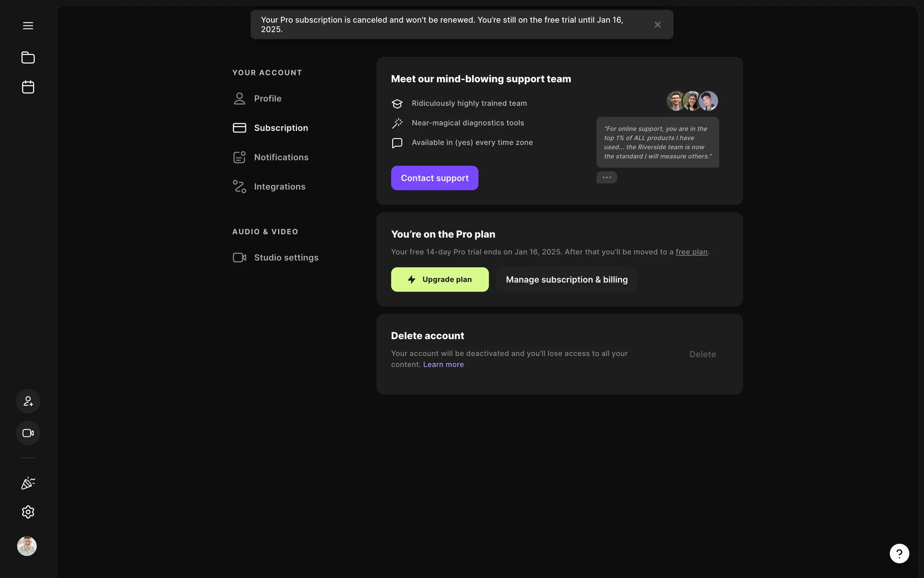
Task: Open the hamburger menu icon
Action: pyautogui.click(x=28, y=26)
